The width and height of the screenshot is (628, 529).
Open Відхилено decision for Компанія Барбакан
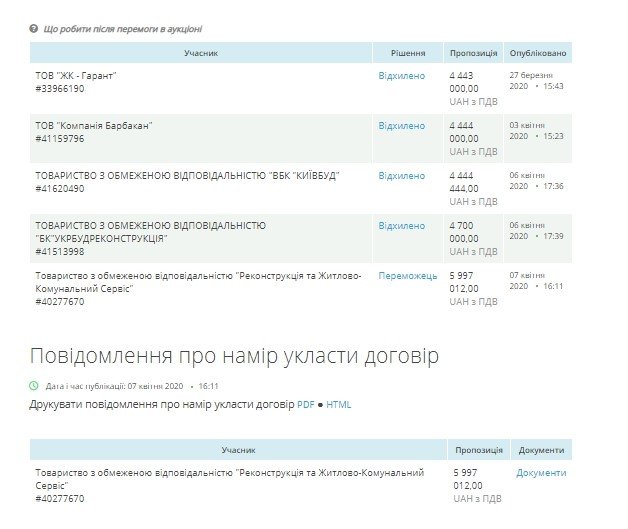402,126
